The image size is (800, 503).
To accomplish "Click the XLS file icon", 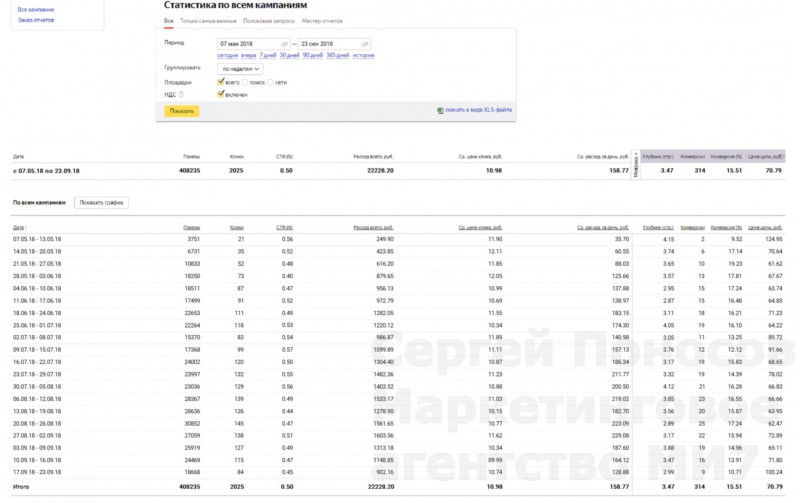I will [x=440, y=110].
